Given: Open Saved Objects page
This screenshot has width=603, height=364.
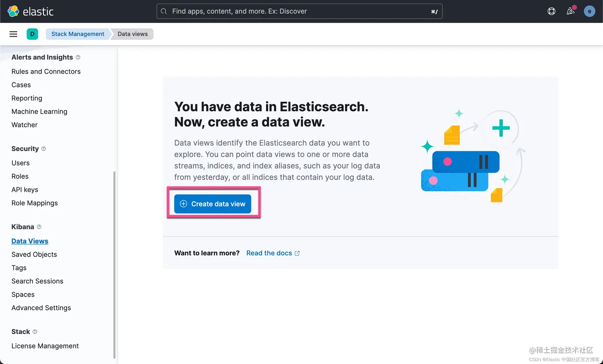Looking at the screenshot, I should click(34, 254).
